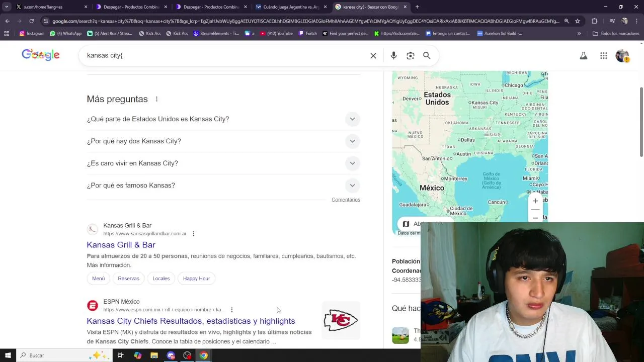This screenshot has width=644, height=362.
Task: Click the 'Comentarios' feedback link
Action: 346,200
